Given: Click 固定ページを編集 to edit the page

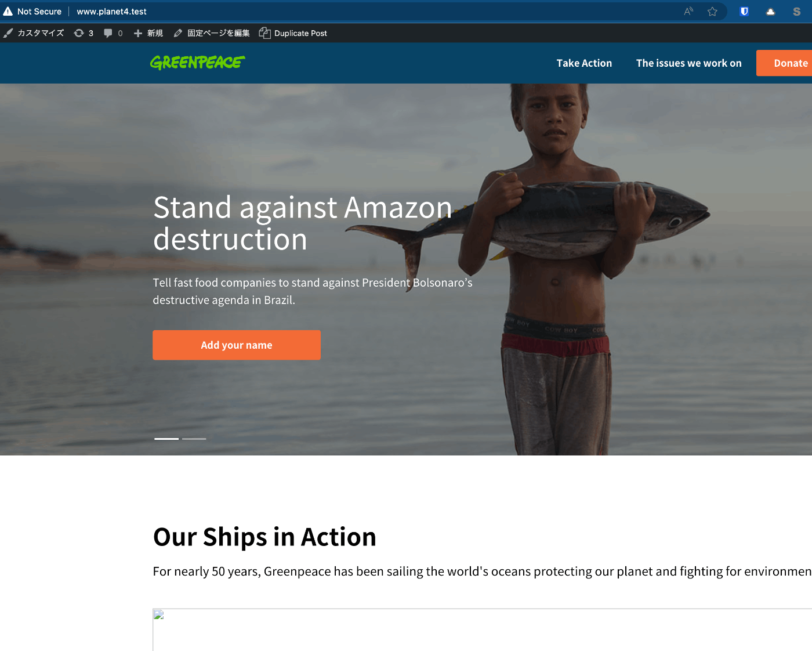Looking at the screenshot, I should [212, 33].
